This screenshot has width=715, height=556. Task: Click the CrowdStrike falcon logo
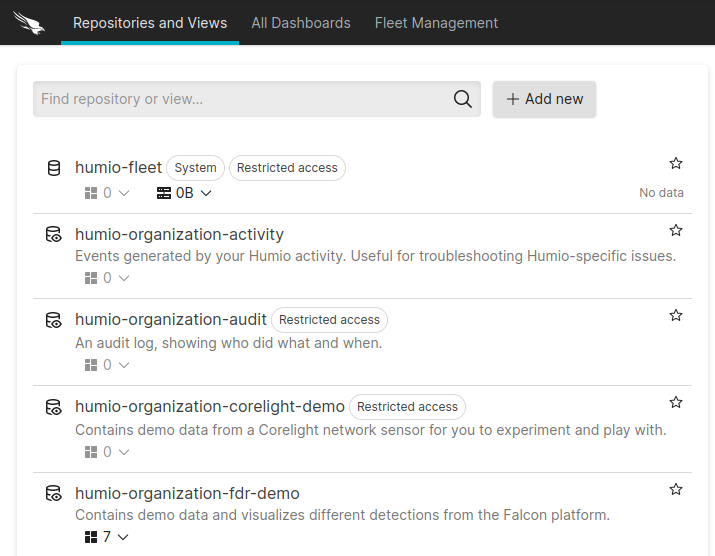coord(29,23)
